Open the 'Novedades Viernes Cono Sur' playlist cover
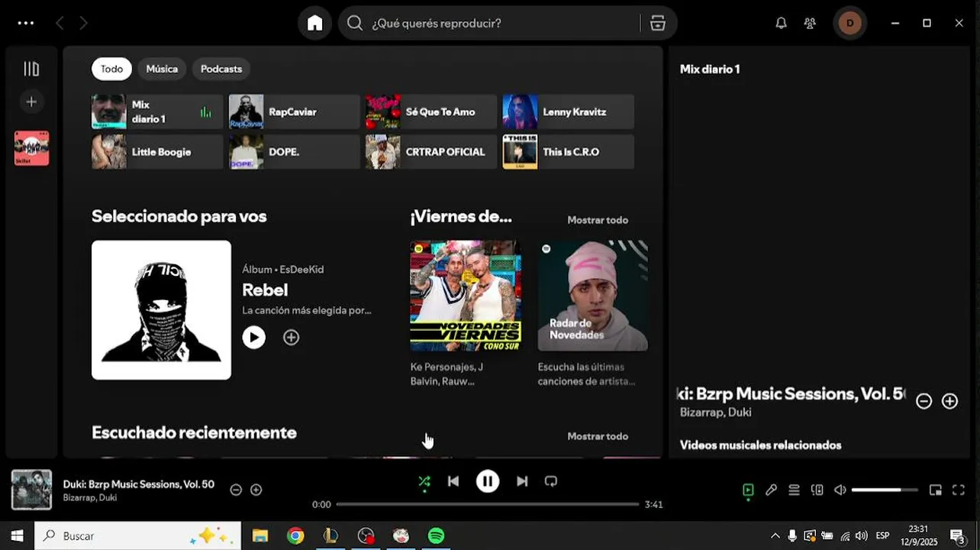This screenshot has height=550, width=980. click(466, 296)
